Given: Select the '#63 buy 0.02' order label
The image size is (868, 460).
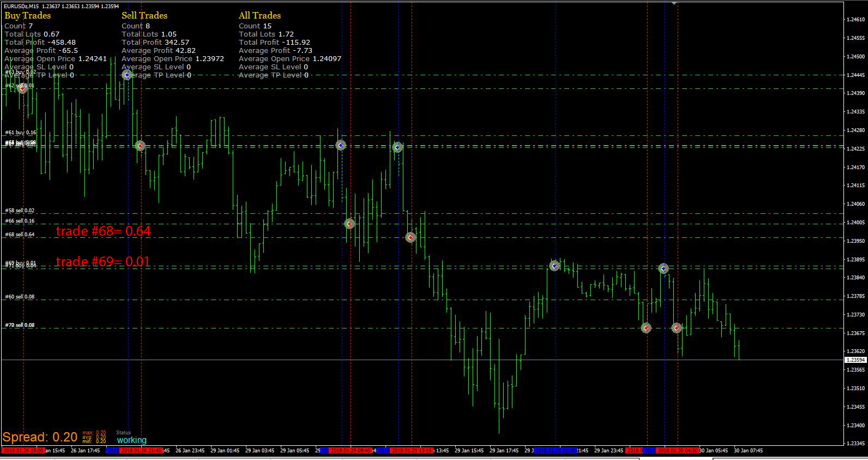Looking at the screenshot, I should [20, 72].
